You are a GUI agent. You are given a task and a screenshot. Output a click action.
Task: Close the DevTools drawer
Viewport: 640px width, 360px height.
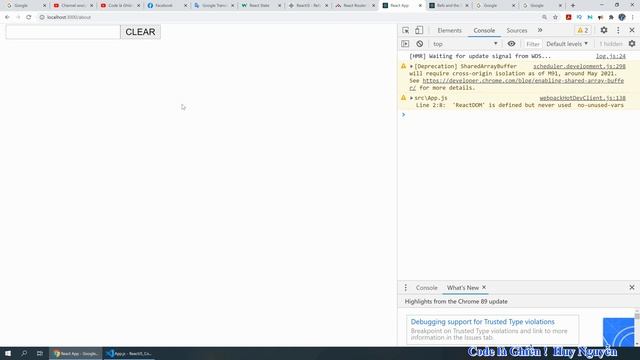coord(632,288)
